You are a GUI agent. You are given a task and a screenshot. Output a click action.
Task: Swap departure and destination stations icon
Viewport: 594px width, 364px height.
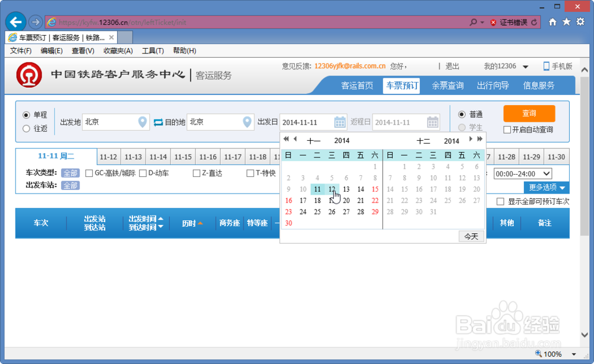click(x=159, y=122)
